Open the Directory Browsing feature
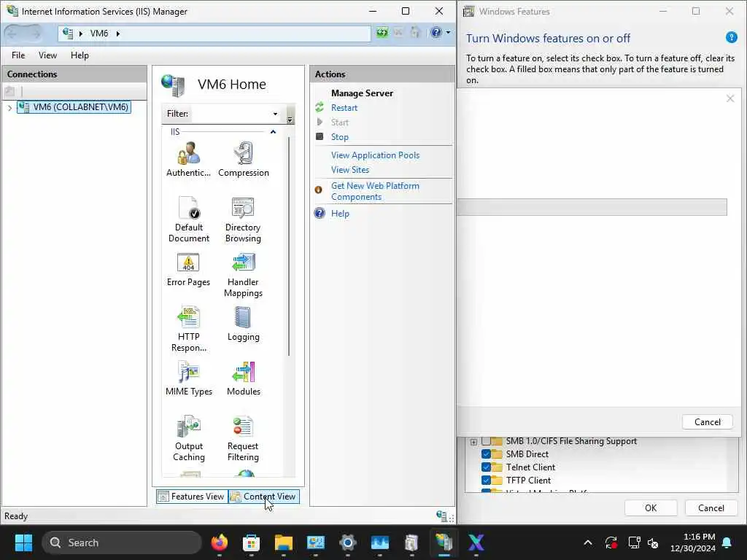 tap(243, 219)
